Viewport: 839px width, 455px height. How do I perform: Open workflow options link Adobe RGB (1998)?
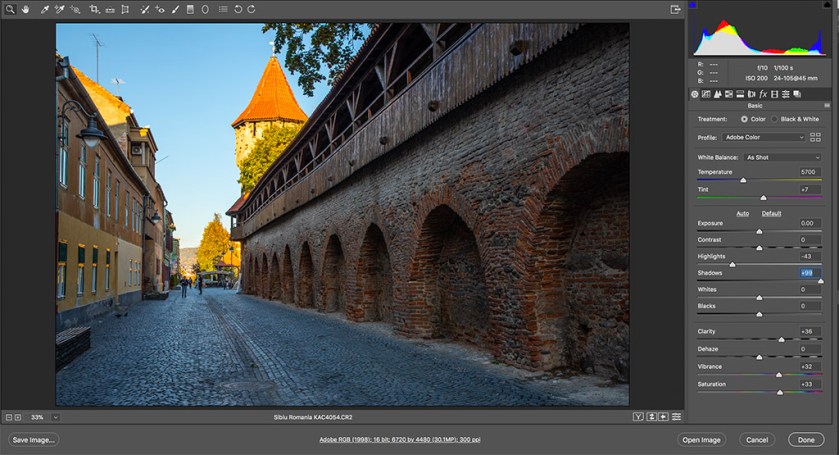pos(400,440)
